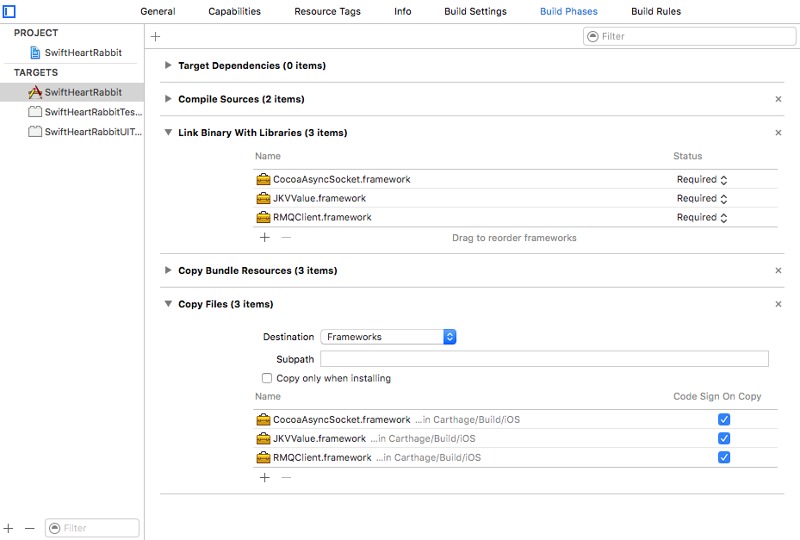Switch to the Build Settings tab
The image size is (800, 540).
coord(475,12)
